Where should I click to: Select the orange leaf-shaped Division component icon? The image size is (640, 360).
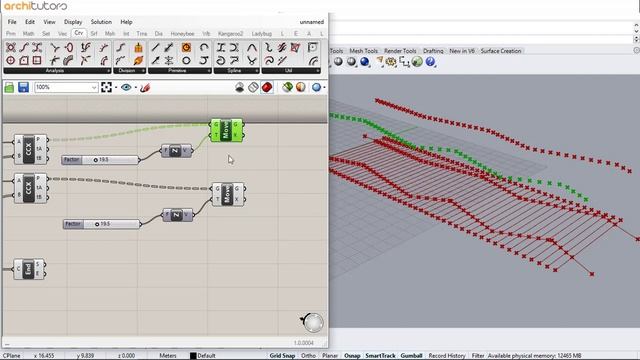(138, 61)
